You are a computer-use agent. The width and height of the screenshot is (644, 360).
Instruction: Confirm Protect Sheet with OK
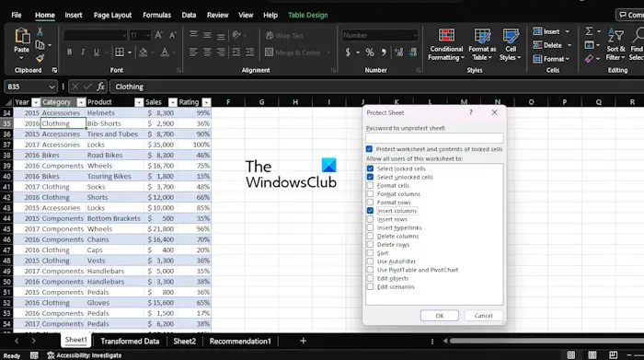click(440, 316)
